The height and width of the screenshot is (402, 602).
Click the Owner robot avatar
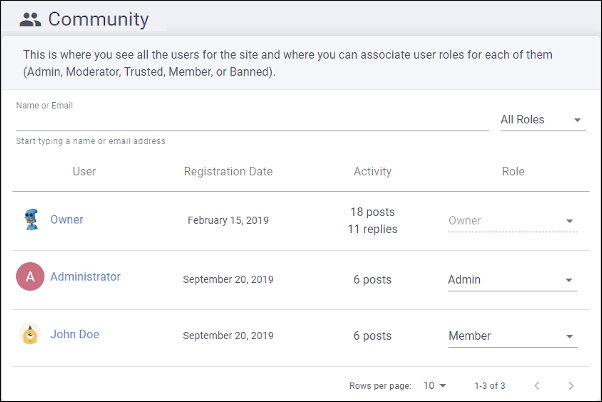[x=31, y=219]
